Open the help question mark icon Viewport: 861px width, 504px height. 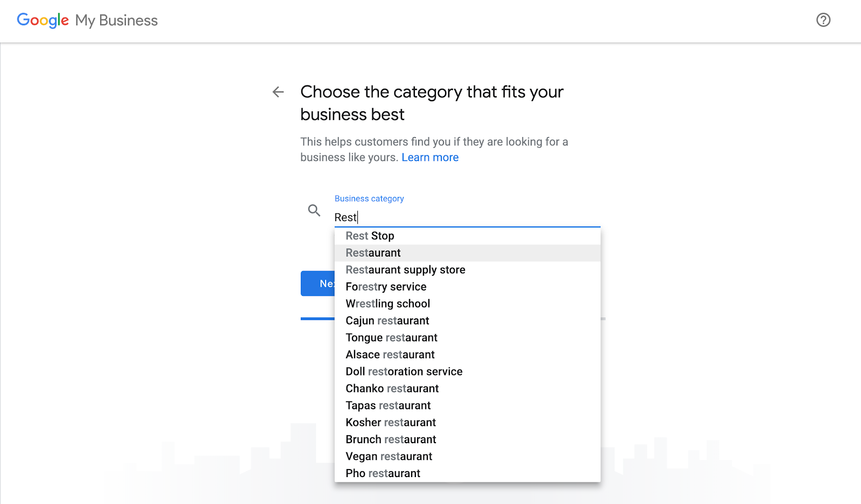823,20
